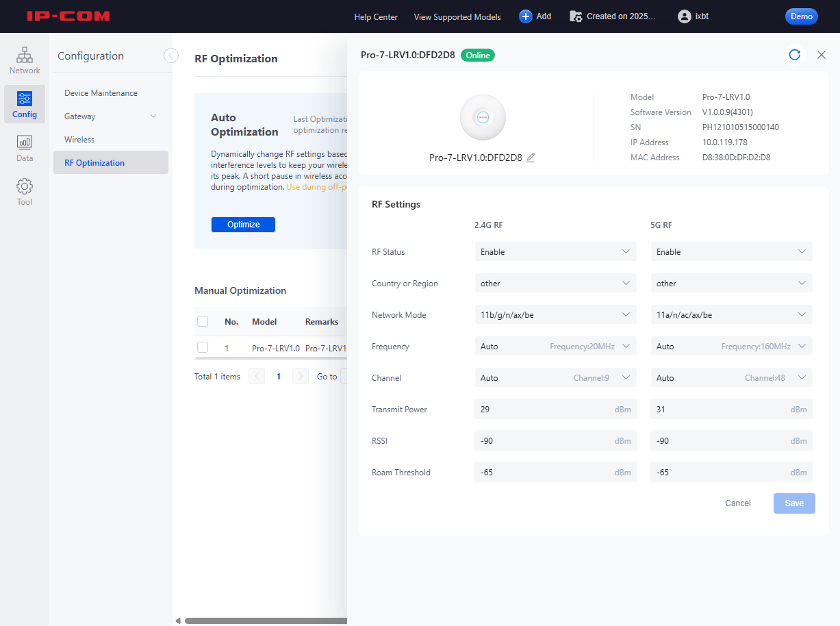The width and height of the screenshot is (840, 626).
Task: Select all devices header checkbox
Action: click(x=203, y=321)
